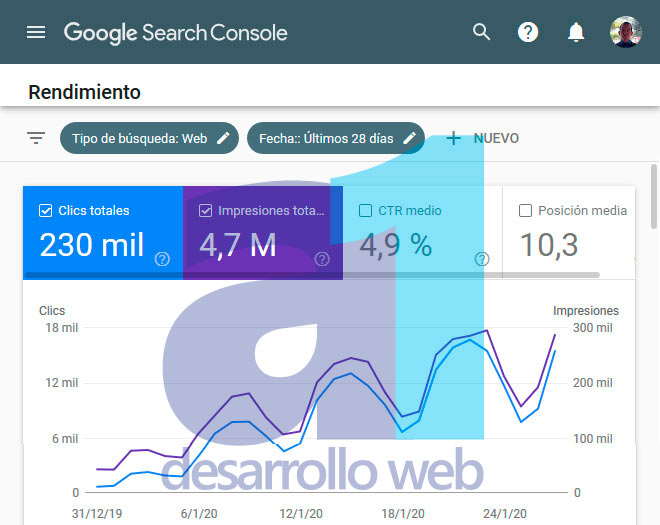Viewport: 660px width, 525px height.
Task: Uncheck the Clics totales checkbox
Action: coord(45,211)
